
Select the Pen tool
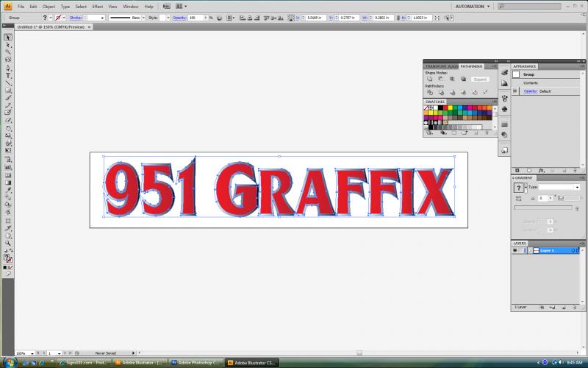8,68
